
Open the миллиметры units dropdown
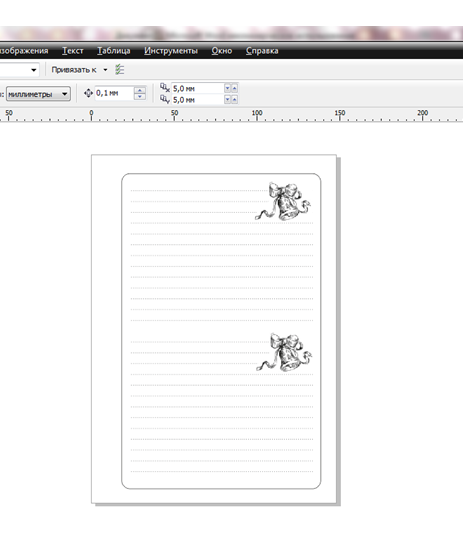tap(38, 94)
